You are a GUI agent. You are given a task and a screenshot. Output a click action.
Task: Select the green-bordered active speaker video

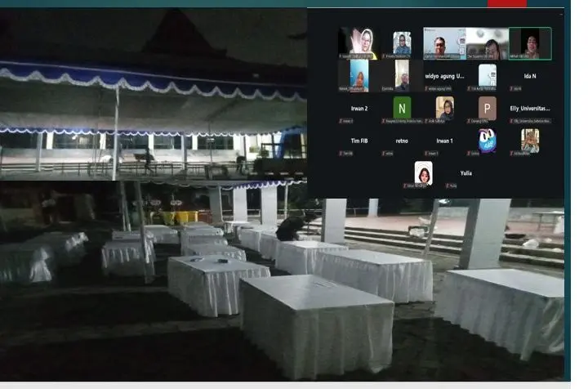(x=530, y=43)
